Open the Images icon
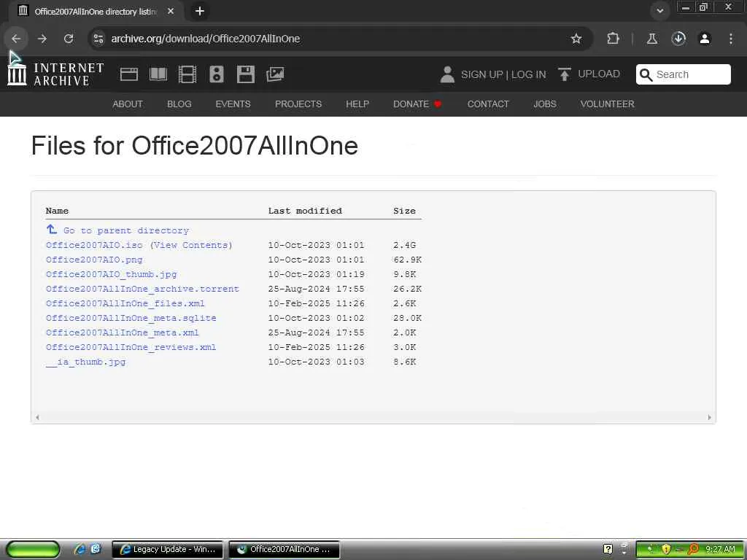The width and height of the screenshot is (747, 560). click(275, 74)
